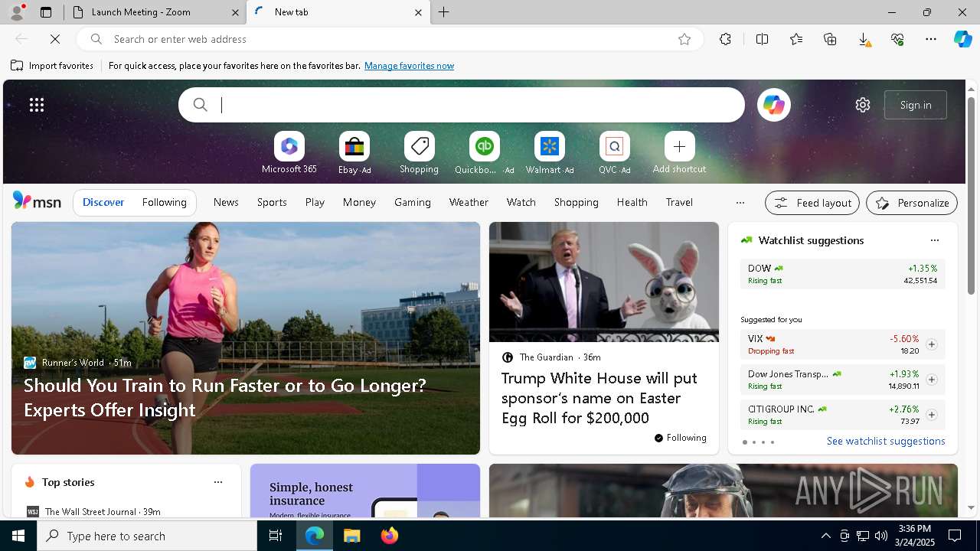Image resolution: width=980 pixels, height=551 pixels.
Task: Add VIX to watchlist
Action: pyautogui.click(x=931, y=344)
